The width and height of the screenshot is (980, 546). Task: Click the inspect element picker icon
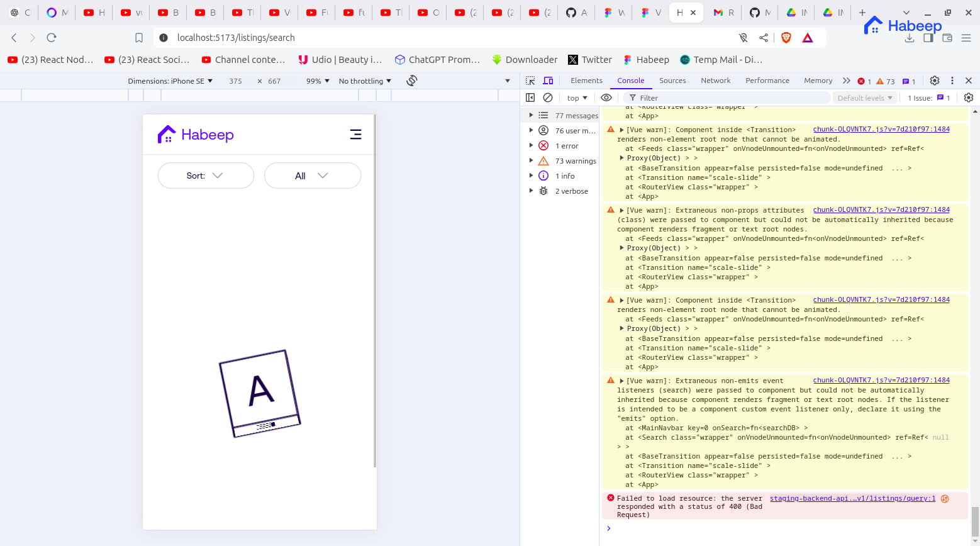click(530, 81)
